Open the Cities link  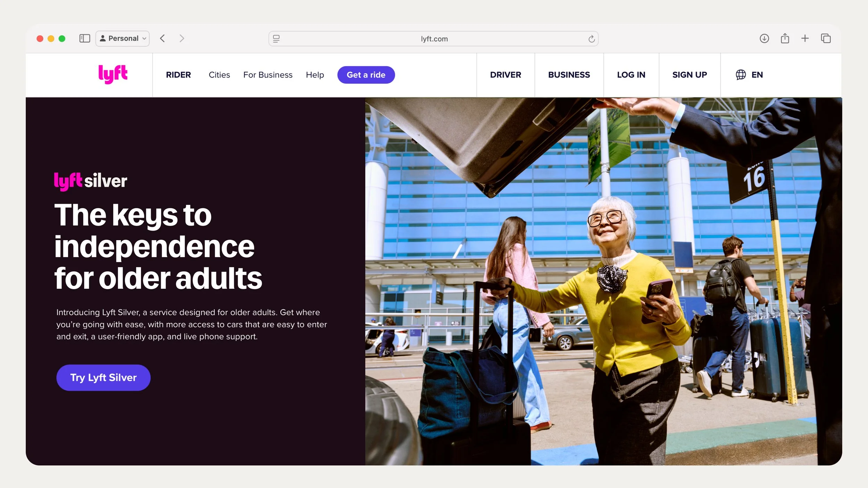(219, 75)
